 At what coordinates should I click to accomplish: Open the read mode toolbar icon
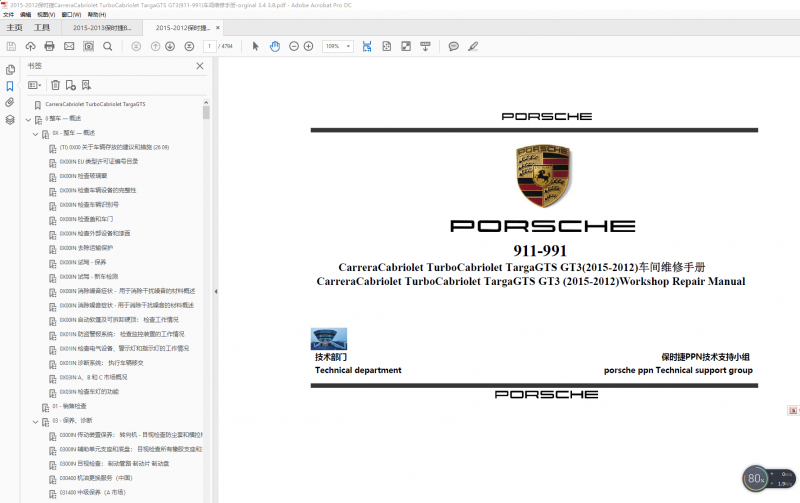click(426, 46)
